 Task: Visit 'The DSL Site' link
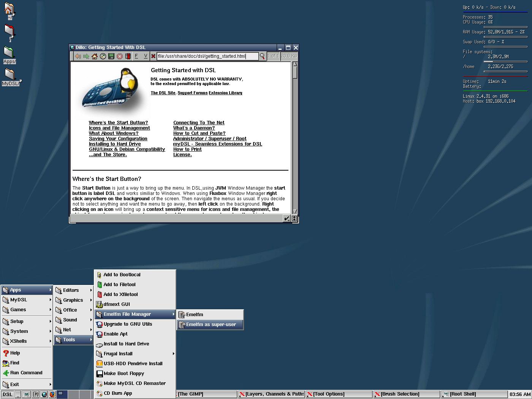pos(163,93)
